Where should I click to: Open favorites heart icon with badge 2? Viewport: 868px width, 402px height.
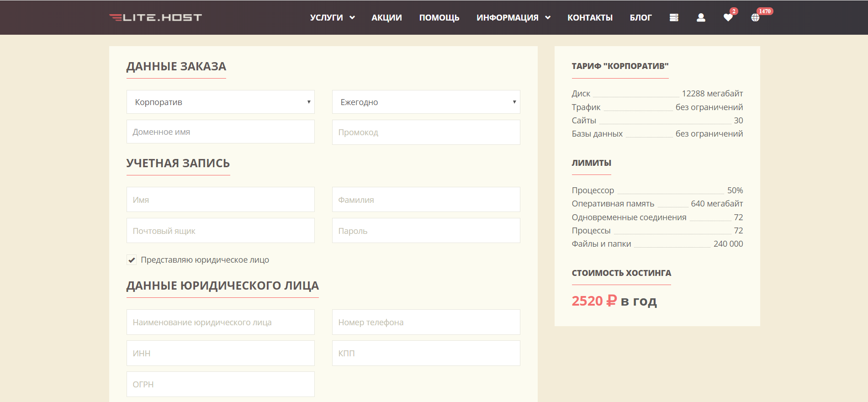pyautogui.click(x=728, y=17)
